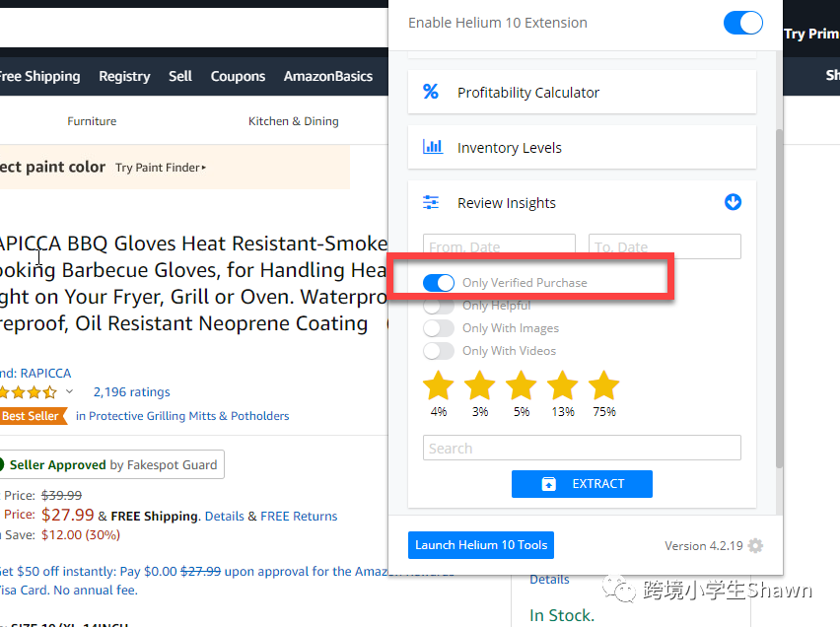Enable the Only With Images filter
This screenshot has height=627, width=840.
[x=438, y=327]
